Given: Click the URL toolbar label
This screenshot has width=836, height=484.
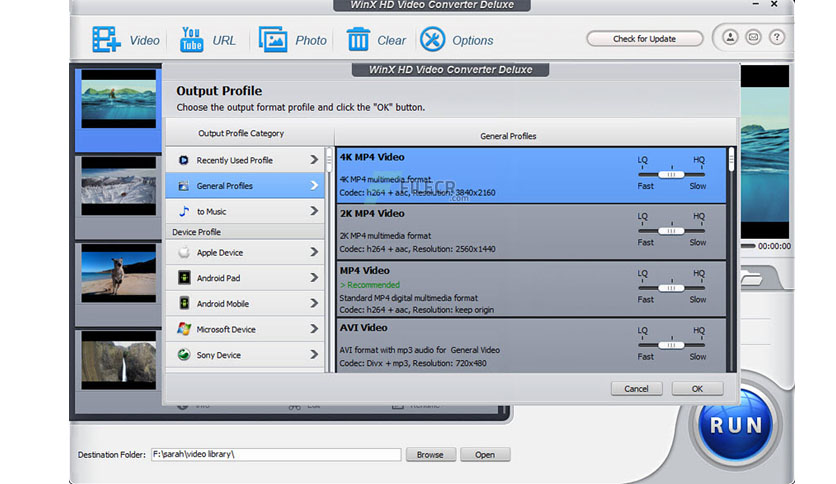Looking at the screenshot, I should click(224, 41).
